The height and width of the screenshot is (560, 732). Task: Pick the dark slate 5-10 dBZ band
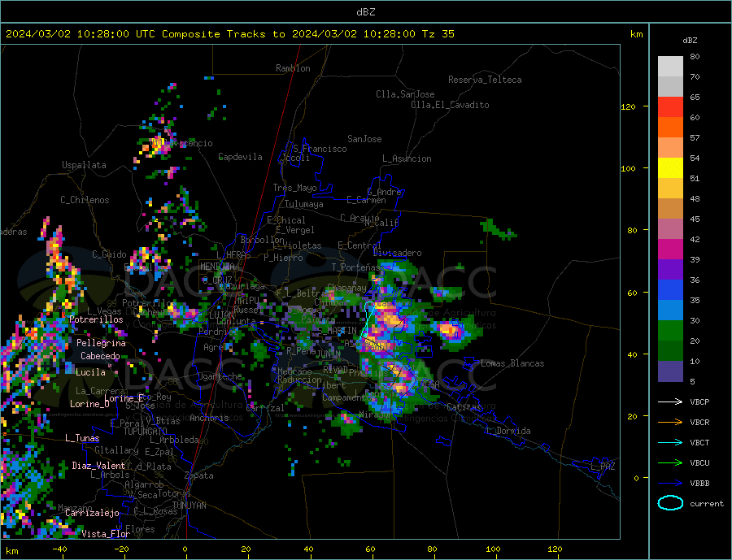(x=670, y=371)
